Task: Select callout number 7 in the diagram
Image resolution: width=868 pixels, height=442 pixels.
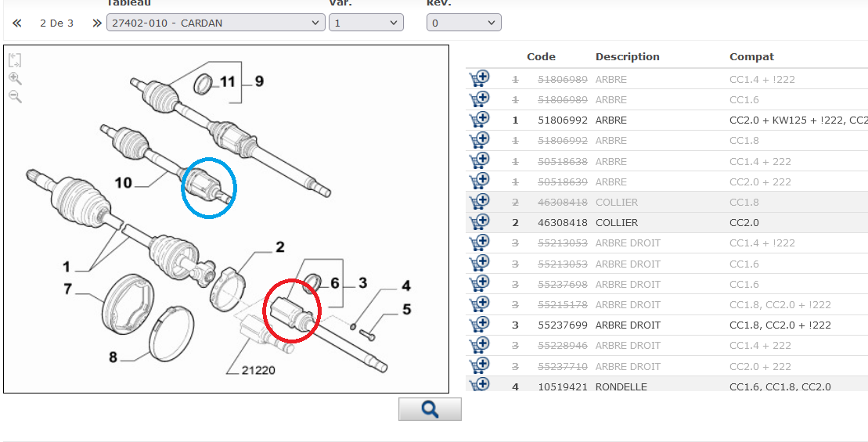Action: 68,289
